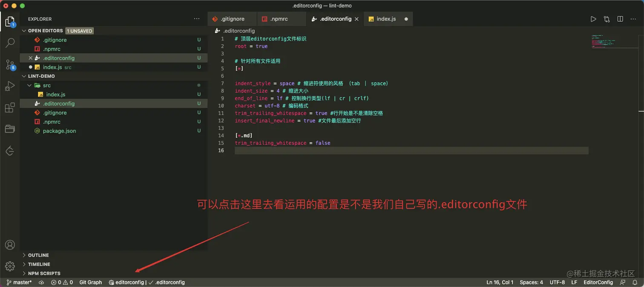Click master branch indicator in status bar
The image size is (644, 287).
tap(19, 282)
